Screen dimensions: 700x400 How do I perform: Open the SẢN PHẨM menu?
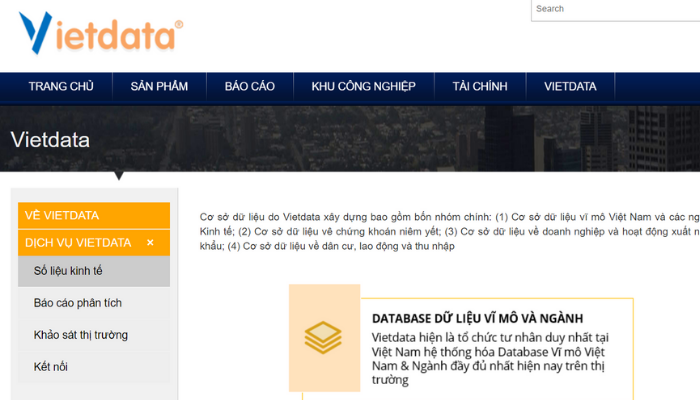(x=159, y=87)
